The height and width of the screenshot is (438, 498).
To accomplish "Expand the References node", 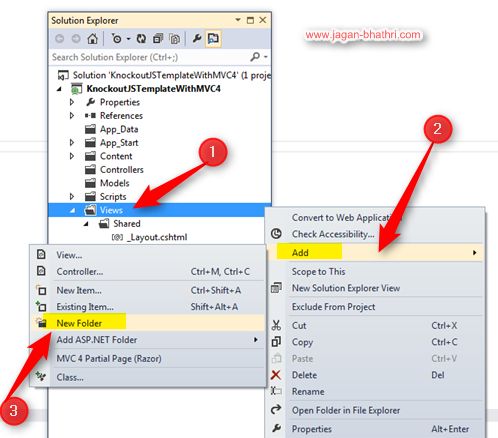I will tap(72, 116).
